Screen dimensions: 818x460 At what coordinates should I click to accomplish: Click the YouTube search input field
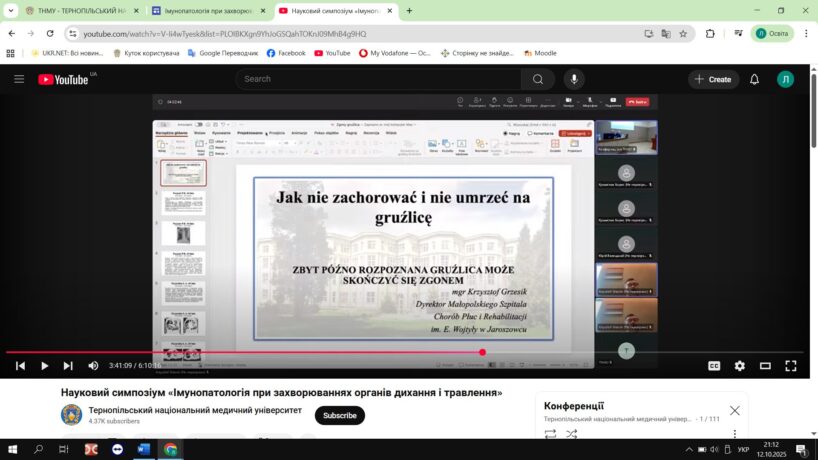click(380, 79)
